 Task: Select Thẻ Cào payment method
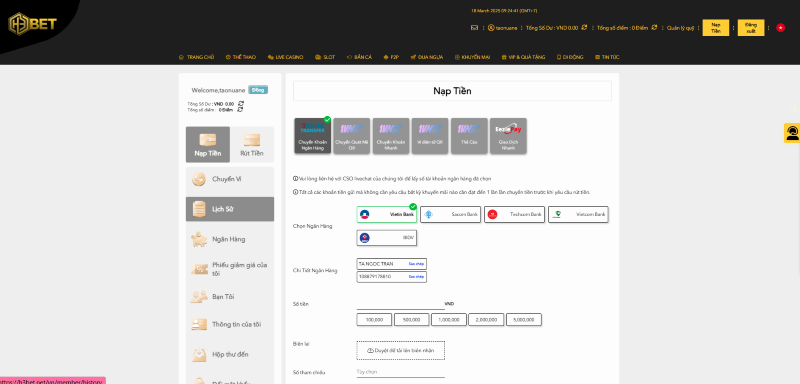[469, 136]
